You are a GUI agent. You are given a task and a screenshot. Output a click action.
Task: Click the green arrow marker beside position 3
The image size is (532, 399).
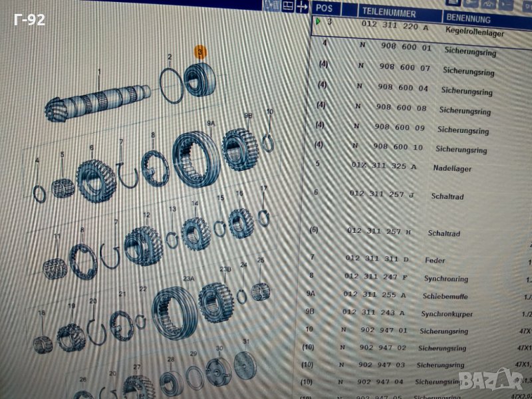tap(318, 22)
